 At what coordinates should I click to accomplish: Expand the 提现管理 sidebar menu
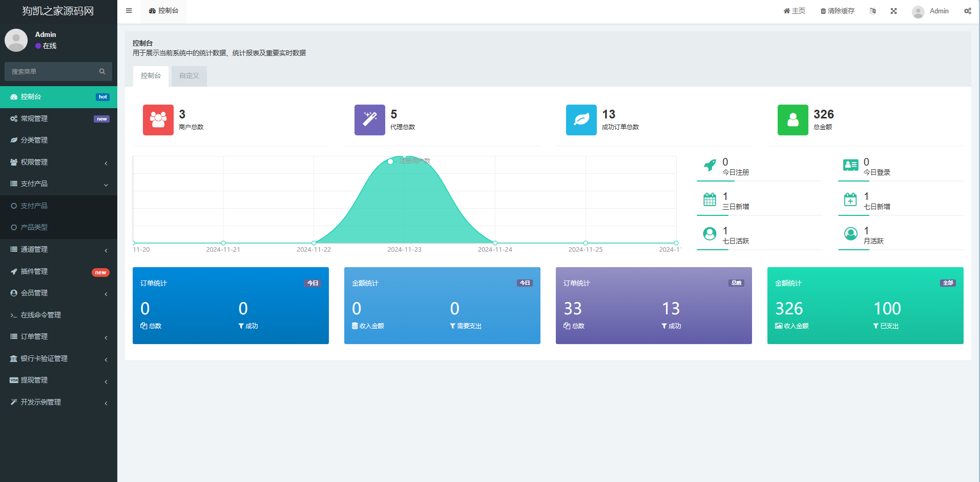click(x=58, y=380)
